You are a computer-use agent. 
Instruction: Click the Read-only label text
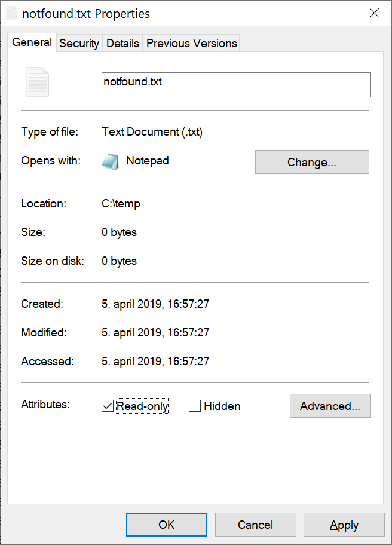[x=142, y=406]
